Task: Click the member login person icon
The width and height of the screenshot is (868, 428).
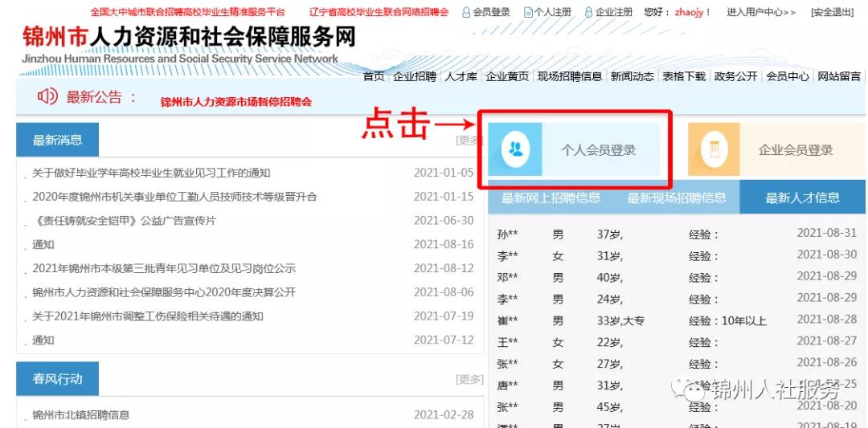Action: click(466, 12)
